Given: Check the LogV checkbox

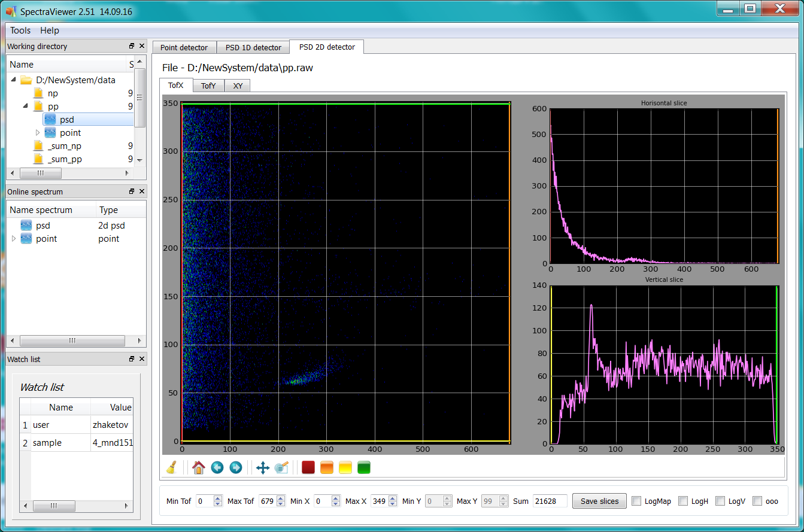Looking at the screenshot, I should (x=720, y=501).
